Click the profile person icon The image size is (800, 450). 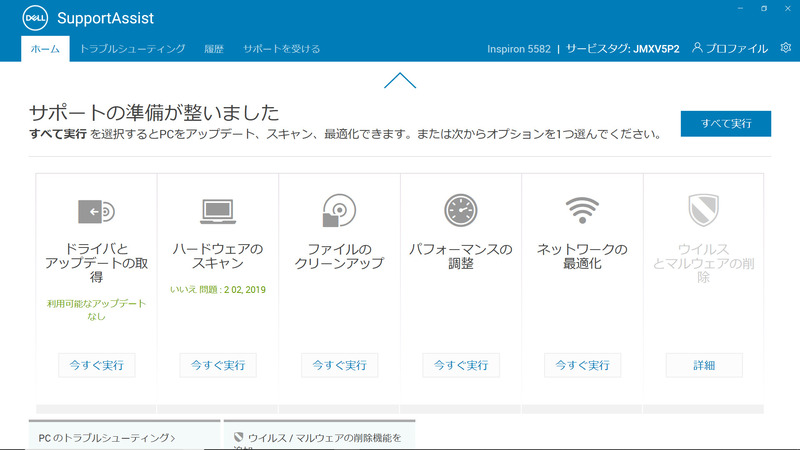tap(697, 47)
